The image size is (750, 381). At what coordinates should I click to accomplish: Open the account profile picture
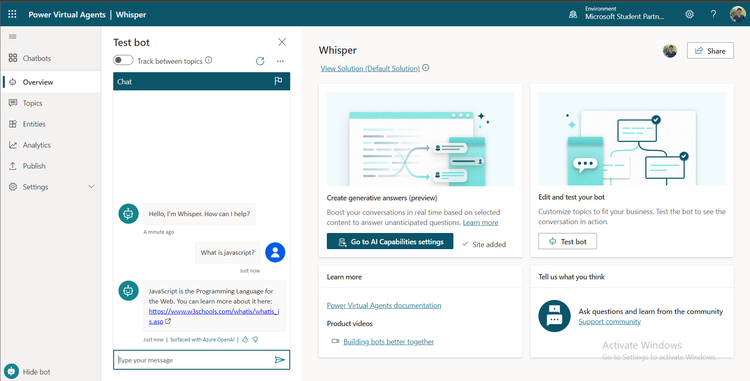click(x=738, y=14)
